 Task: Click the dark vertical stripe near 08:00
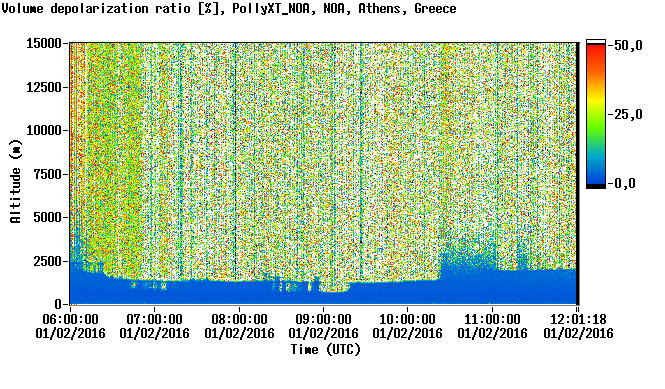point(235,161)
